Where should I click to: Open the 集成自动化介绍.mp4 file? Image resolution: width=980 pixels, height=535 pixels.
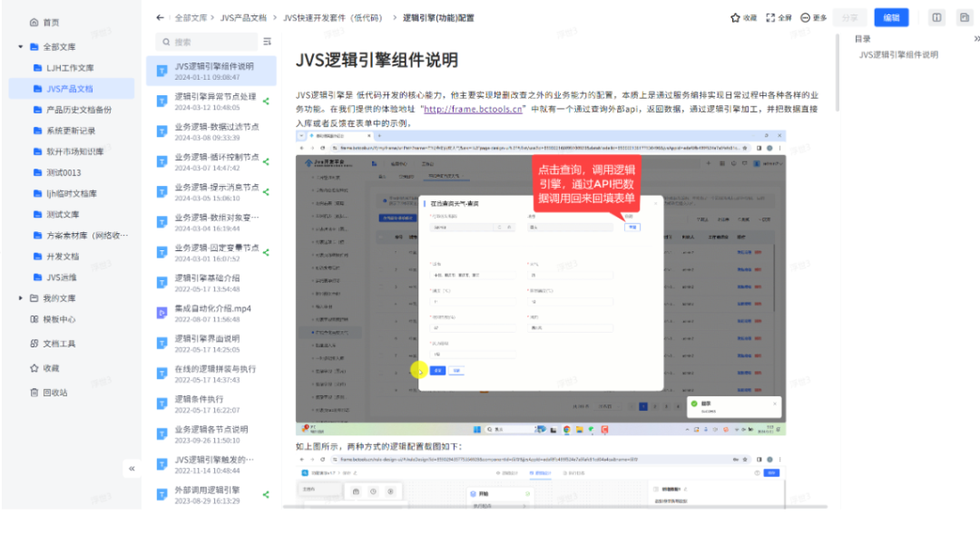(212, 308)
